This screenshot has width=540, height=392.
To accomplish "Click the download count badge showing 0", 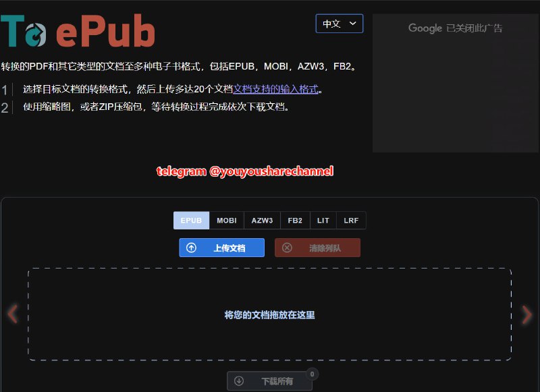I will 313,372.
